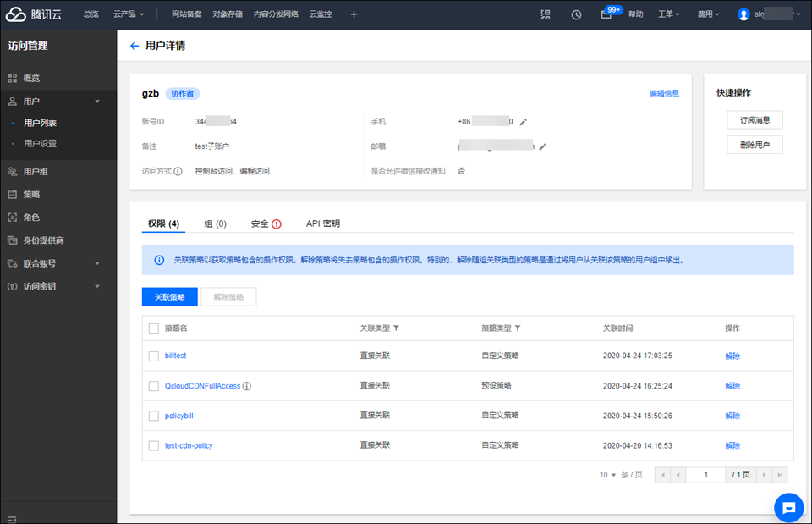This screenshot has height=524, width=812.
Task: Toggle the select-all checkbox in table header
Action: [154, 328]
